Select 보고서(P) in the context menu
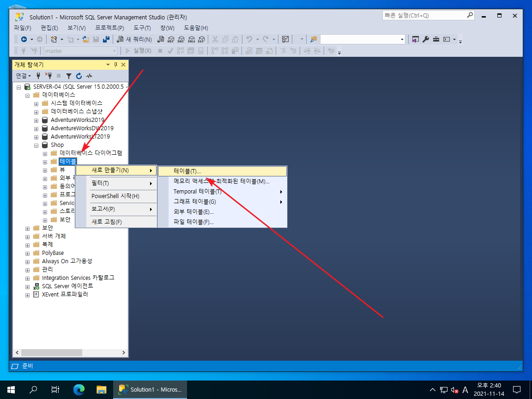The image size is (532, 399). tap(116, 209)
